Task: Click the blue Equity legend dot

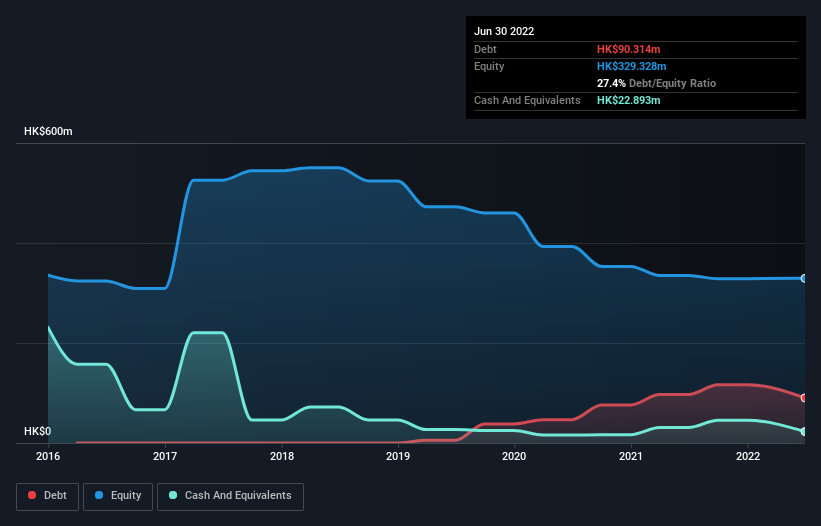Action: point(99,495)
